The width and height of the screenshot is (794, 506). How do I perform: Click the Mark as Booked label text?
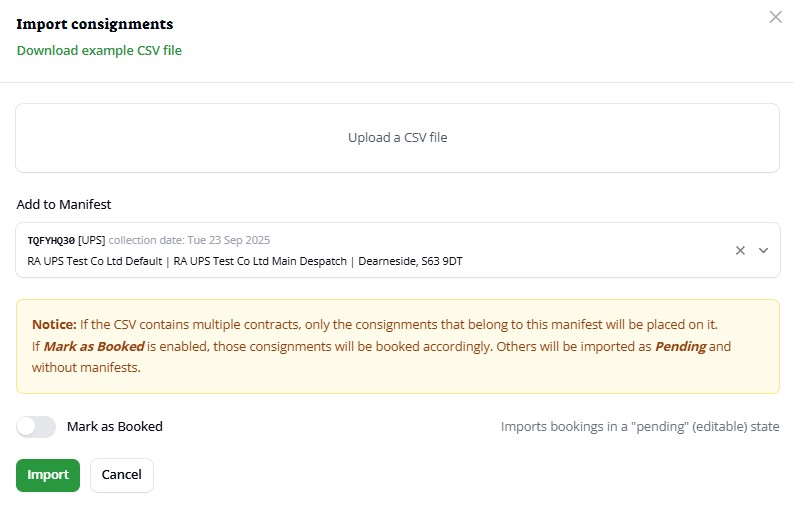[114, 426]
